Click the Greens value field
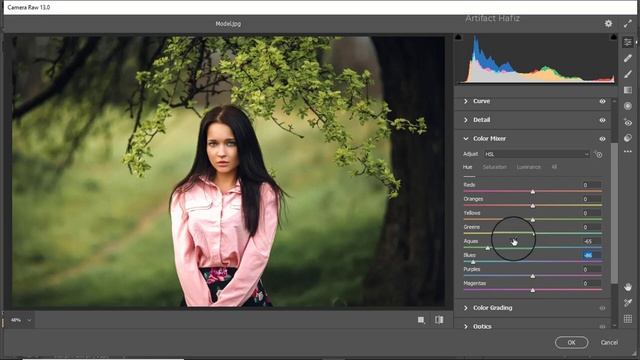640x360 pixels. click(x=591, y=227)
